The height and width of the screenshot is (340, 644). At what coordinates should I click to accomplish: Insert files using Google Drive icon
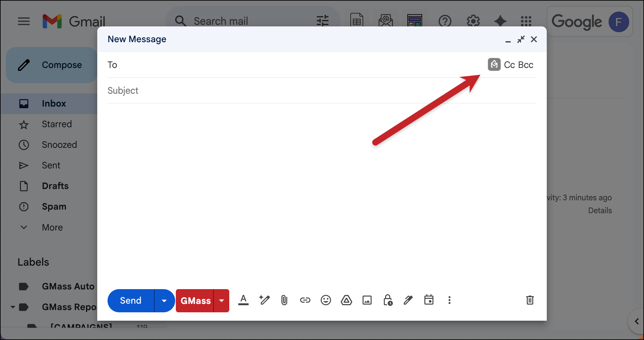[x=346, y=300]
